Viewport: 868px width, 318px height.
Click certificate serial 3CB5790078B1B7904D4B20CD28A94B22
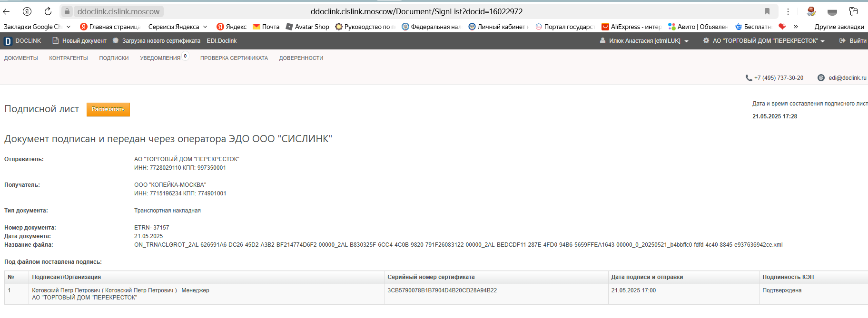click(x=442, y=290)
